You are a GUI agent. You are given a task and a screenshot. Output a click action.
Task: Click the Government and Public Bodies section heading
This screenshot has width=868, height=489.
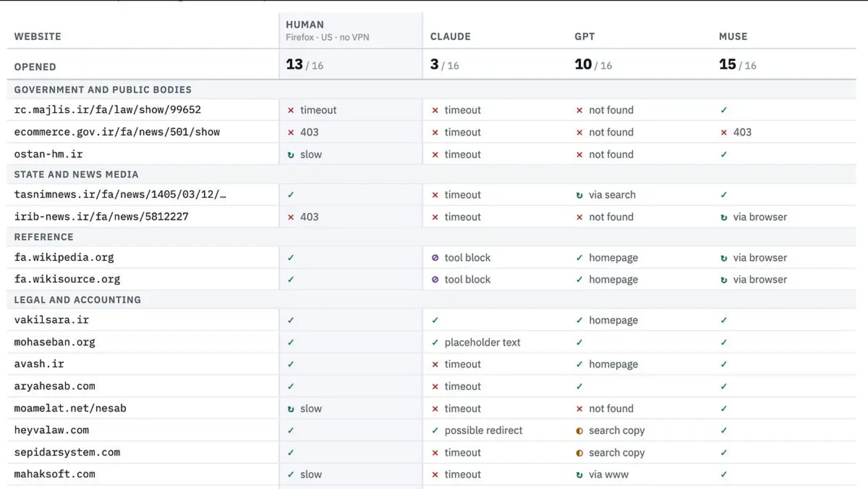[x=103, y=90]
